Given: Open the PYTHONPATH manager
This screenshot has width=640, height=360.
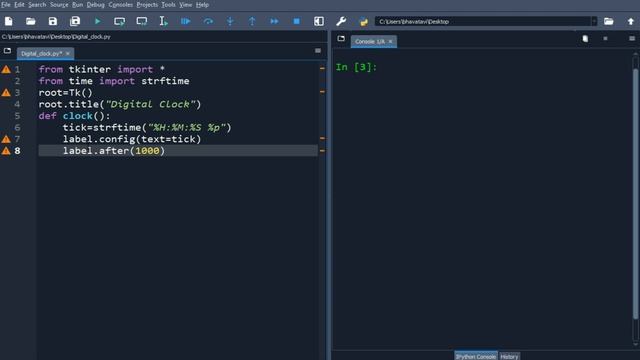Looking at the screenshot, I should click(x=363, y=21).
